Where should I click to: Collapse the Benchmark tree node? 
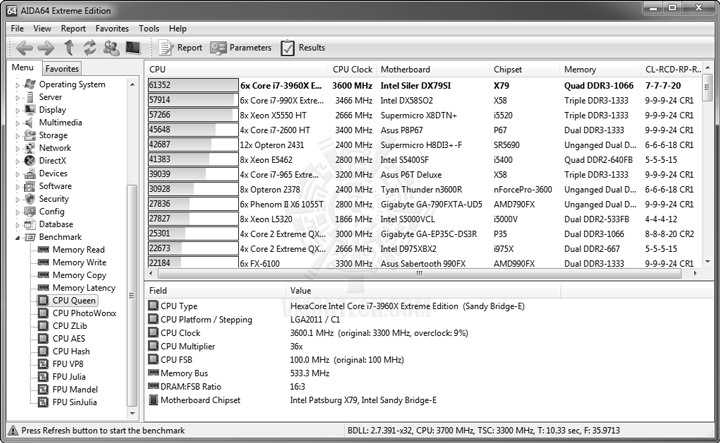[x=18, y=237]
